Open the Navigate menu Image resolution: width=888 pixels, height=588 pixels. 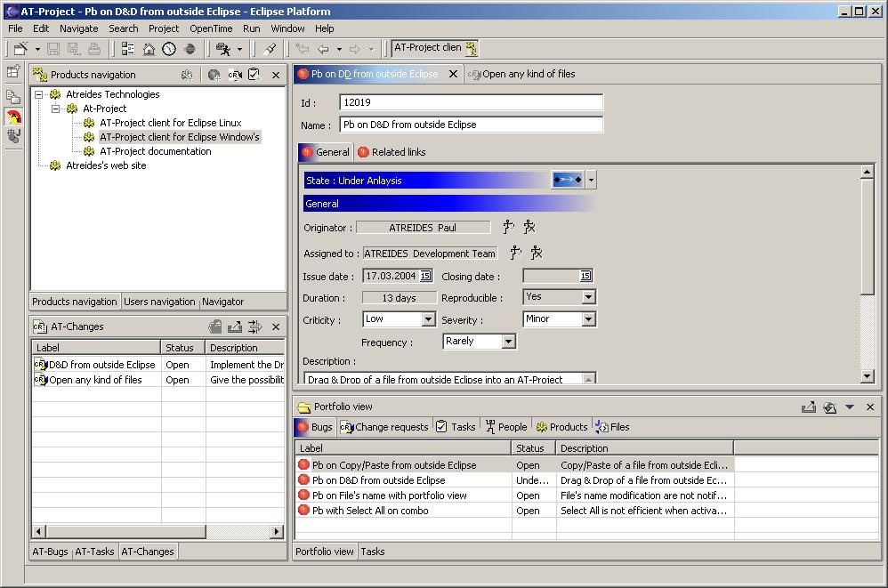click(x=78, y=28)
